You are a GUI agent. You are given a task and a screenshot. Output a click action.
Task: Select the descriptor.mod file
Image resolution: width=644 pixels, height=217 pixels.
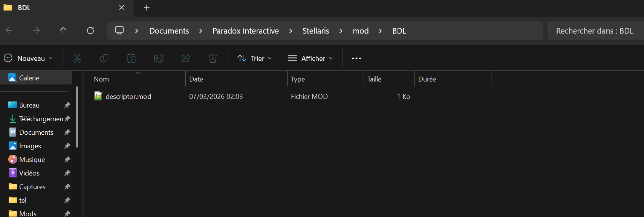coord(128,97)
